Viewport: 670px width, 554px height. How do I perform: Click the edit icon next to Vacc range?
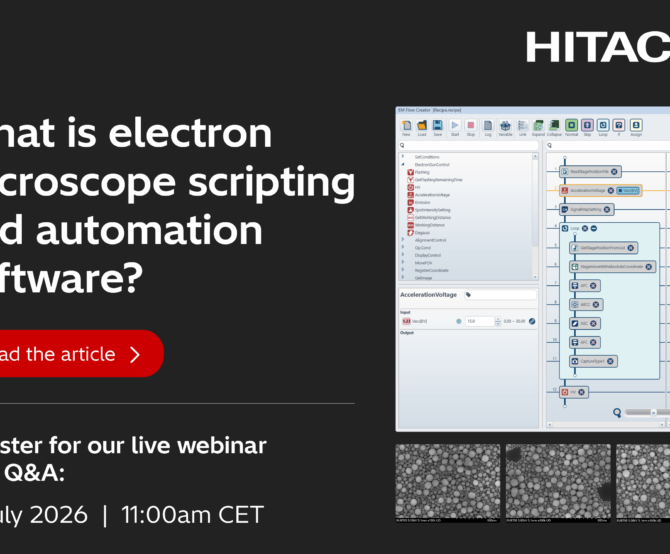point(532,321)
